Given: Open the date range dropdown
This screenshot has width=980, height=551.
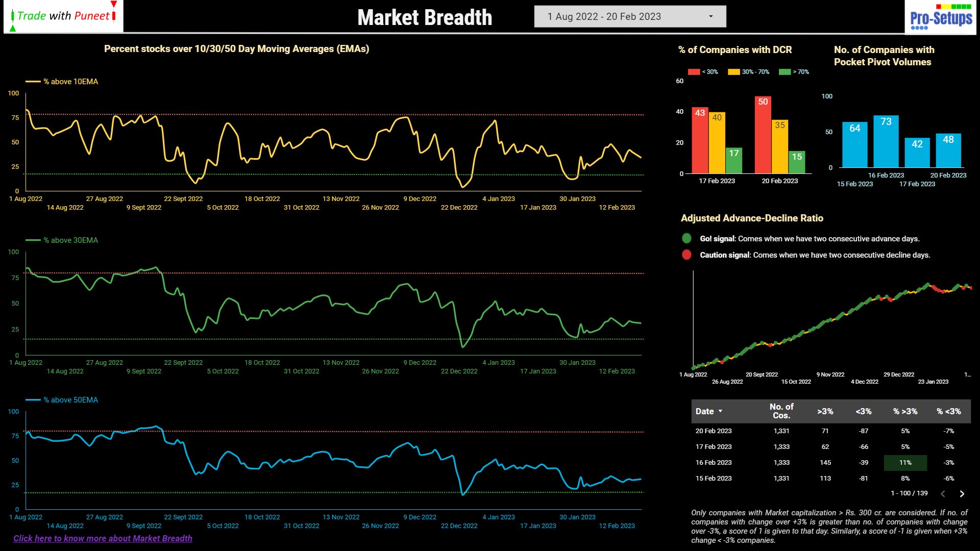Looking at the screenshot, I should [630, 16].
